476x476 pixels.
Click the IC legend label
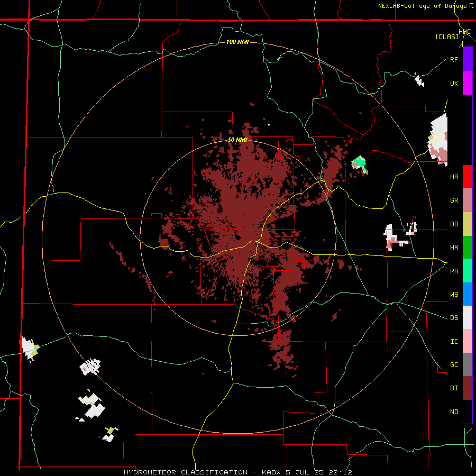[x=454, y=342]
